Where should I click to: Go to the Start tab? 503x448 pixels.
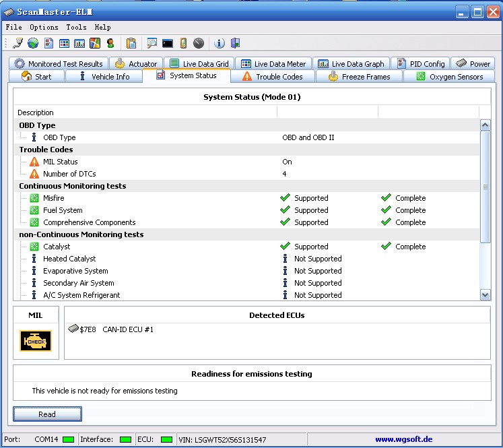click(36, 77)
